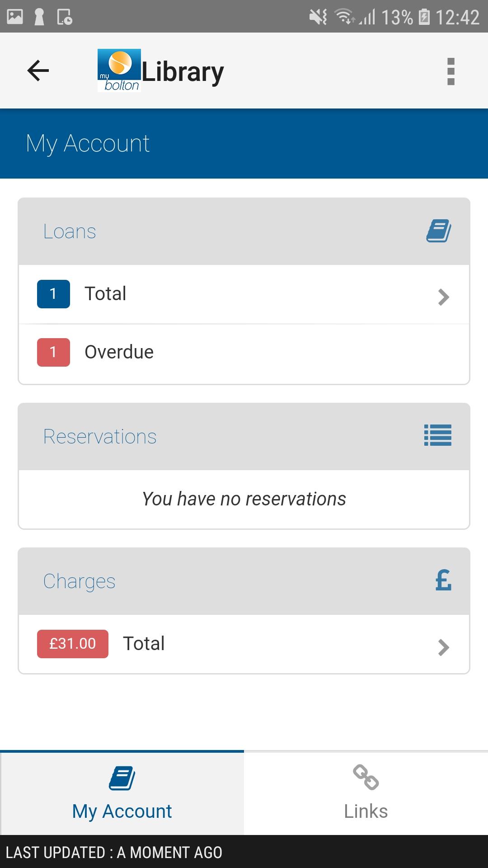Image resolution: width=488 pixels, height=868 pixels.
Task: Expand Charges Total chevron arrow
Action: (x=444, y=647)
